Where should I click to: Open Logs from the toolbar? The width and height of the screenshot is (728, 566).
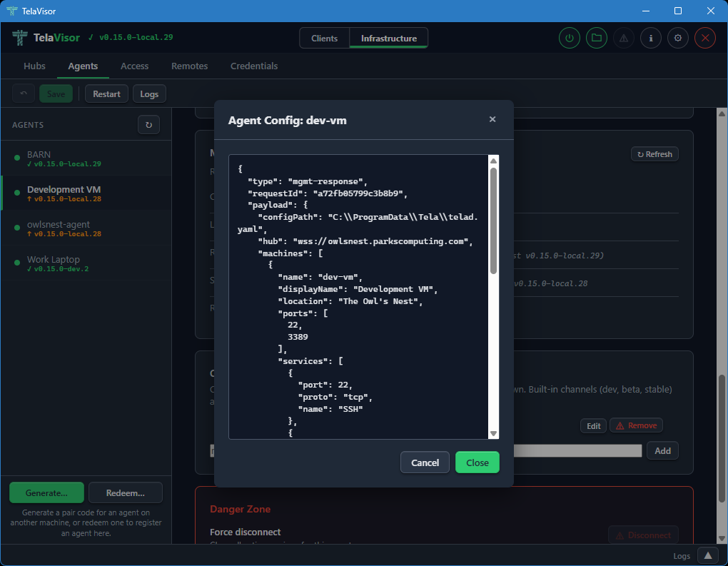point(149,94)
